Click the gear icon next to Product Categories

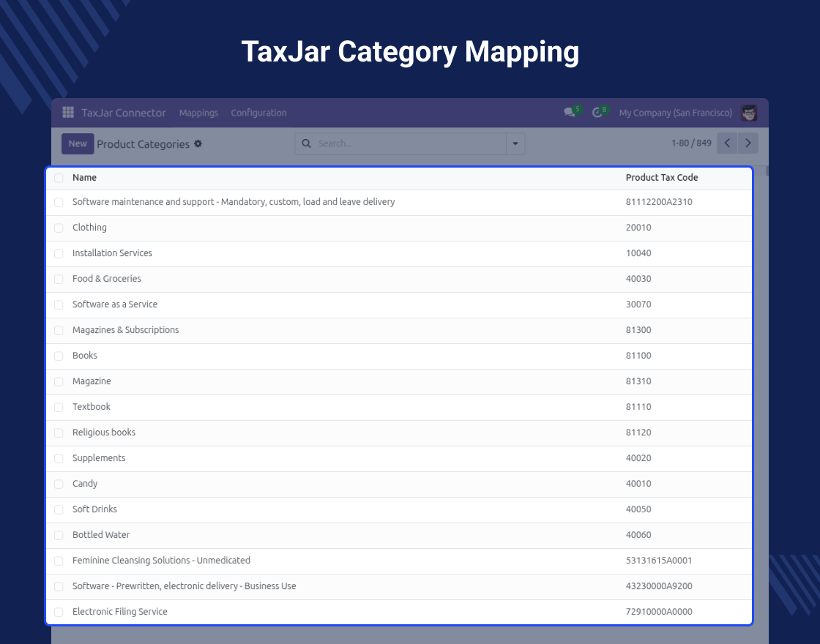198,143
